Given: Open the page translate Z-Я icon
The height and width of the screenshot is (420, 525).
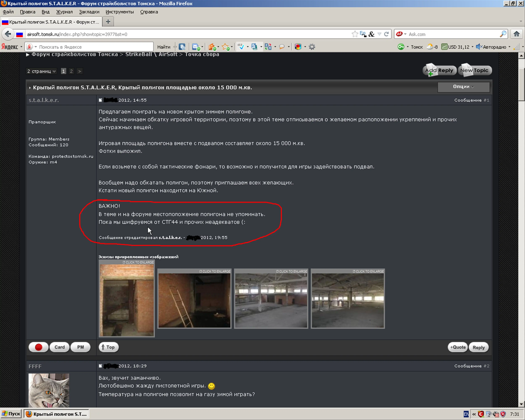Looking at the screenshot, I should coord(268,47).
